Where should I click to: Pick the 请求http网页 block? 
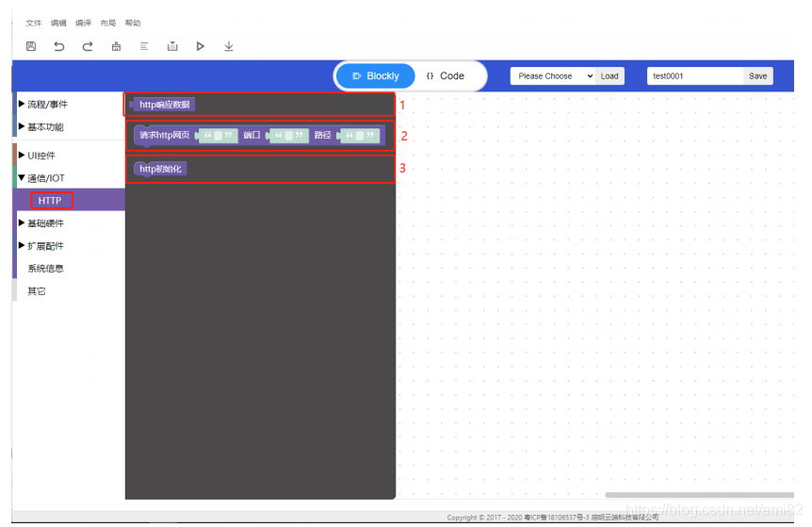[165, 135]
